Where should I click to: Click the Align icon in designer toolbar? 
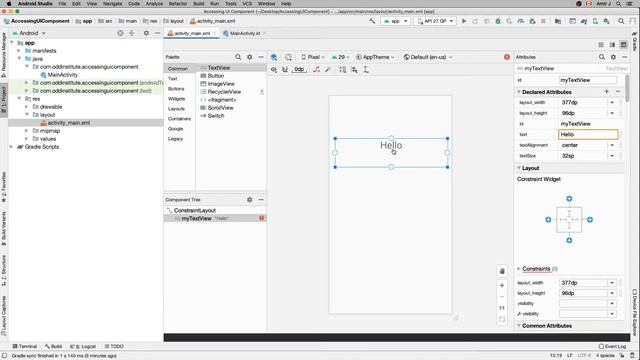354,70
